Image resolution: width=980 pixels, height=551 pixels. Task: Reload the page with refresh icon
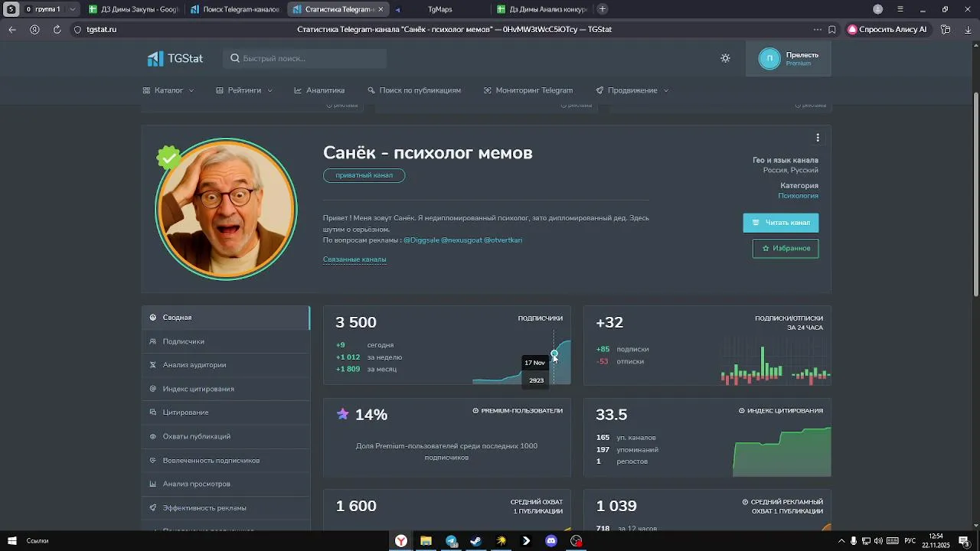pos(57,29)
